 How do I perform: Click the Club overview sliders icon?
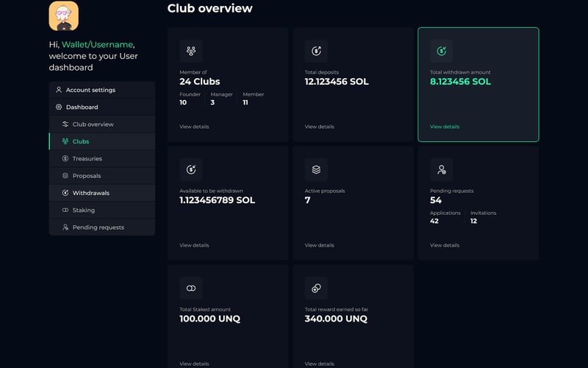tap(65, 124)
